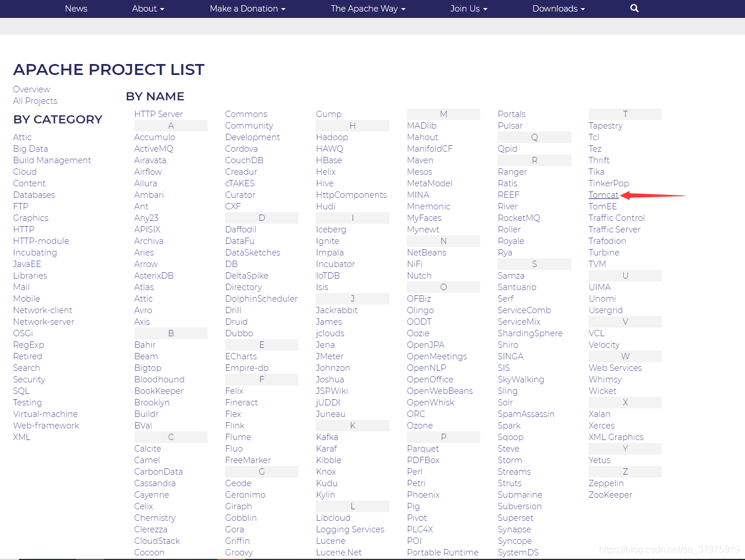Open the NetBeans project link
This screenshot has width=745, height=560.
[426, 253]
